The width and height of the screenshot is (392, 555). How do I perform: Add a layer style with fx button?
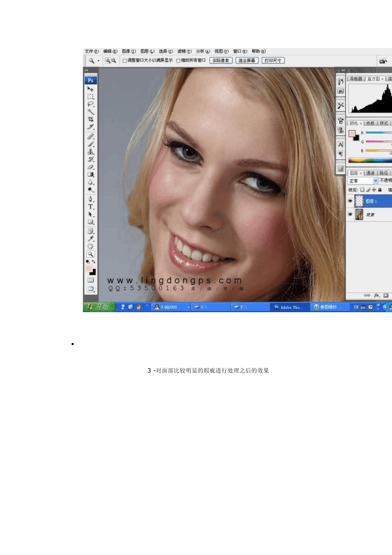(x=376, y=295)
